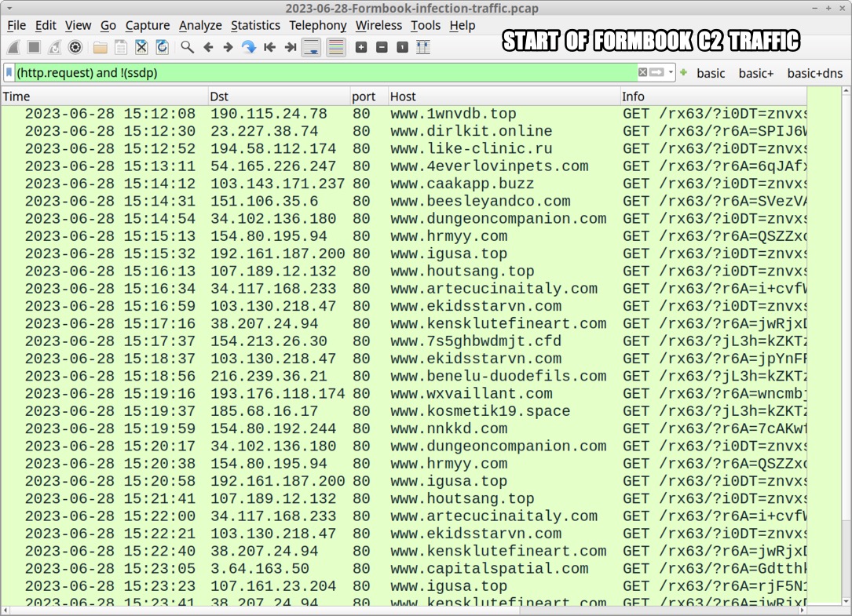Select the www.dirlkit.online packet row

[x=404, y=131]
